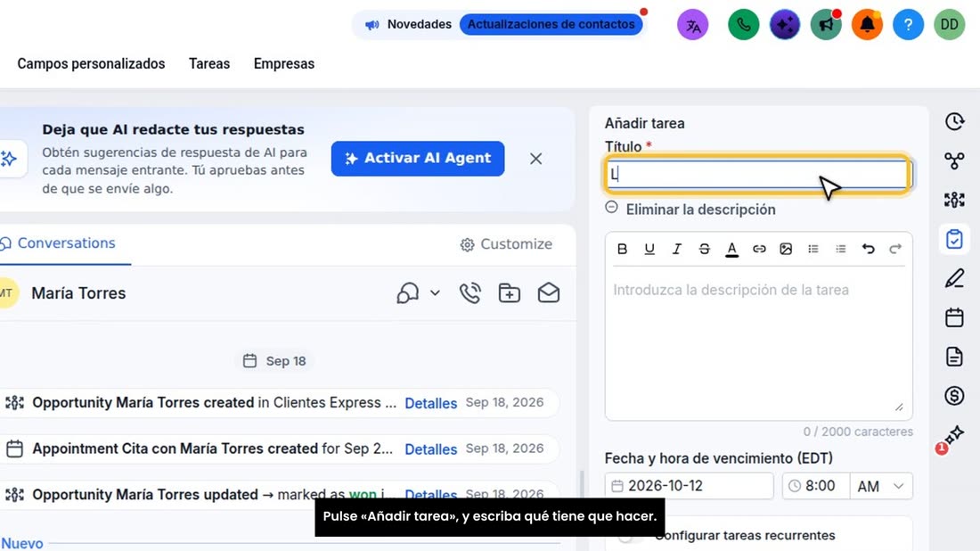Viewport: 980px width, 551px height.
Task: Apply underline formatting in task description
Action: pos(649,249)
